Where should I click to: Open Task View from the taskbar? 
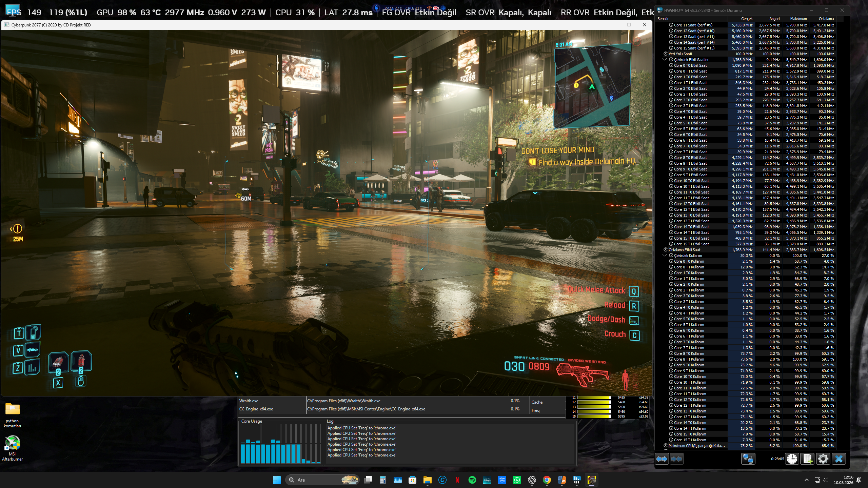click(x=368, y=480)
